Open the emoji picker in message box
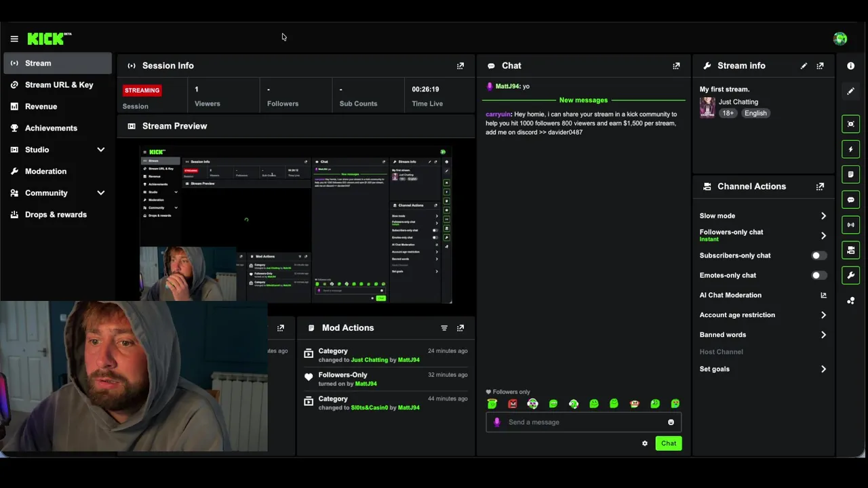The width and height of the screenshot is (868, 488). (x=671, y=422)
